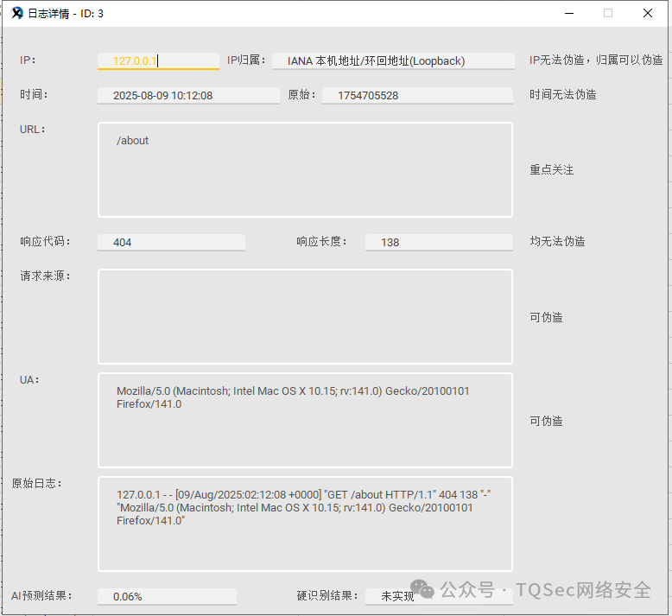This screenshot has height=616, width=672.
Task: Click the UA: label
Action: 29,380
